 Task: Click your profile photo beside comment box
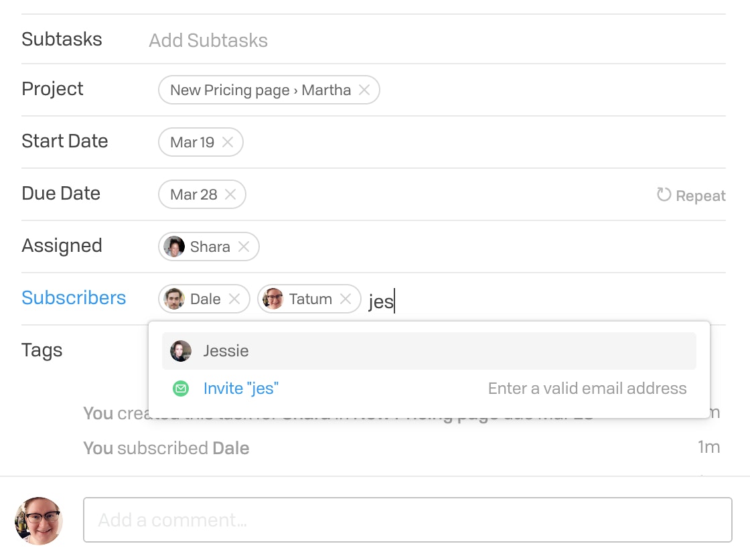pyautogui.click(x=39, y=520)
